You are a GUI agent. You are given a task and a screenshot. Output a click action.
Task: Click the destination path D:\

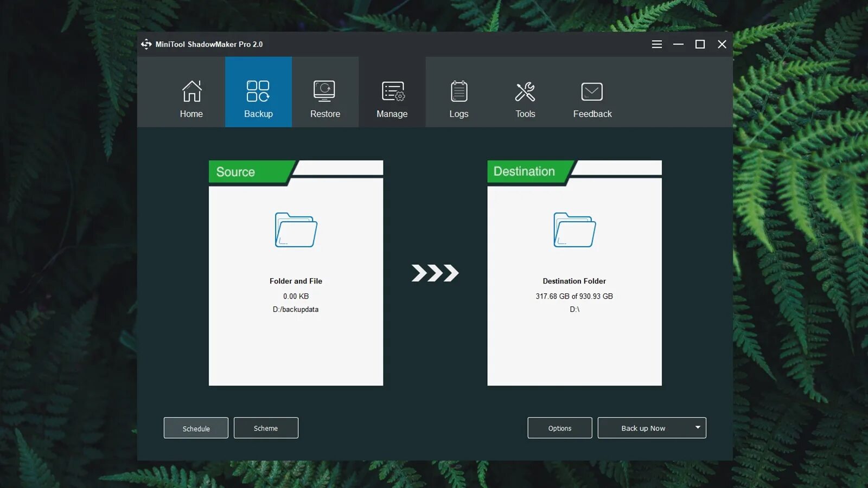tap(575, 310)
